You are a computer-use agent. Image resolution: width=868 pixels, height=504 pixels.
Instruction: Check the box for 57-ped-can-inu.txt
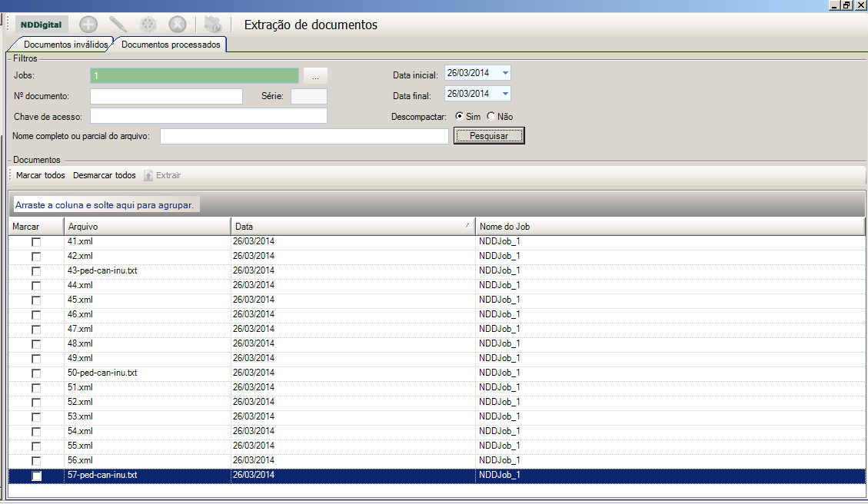click(36, 476)
